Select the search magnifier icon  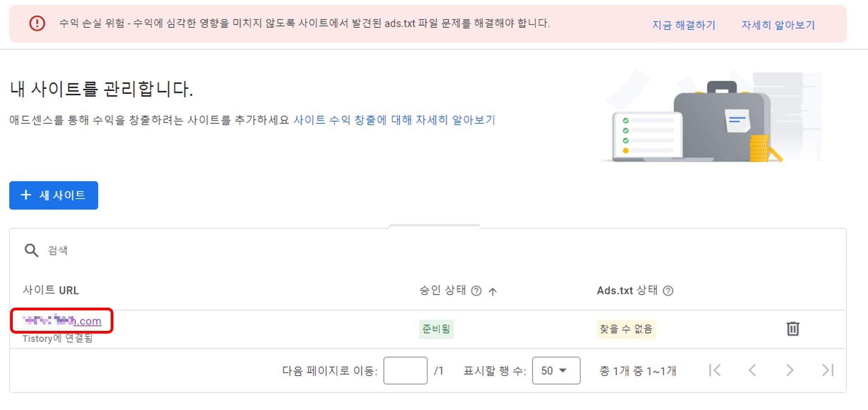31,250
